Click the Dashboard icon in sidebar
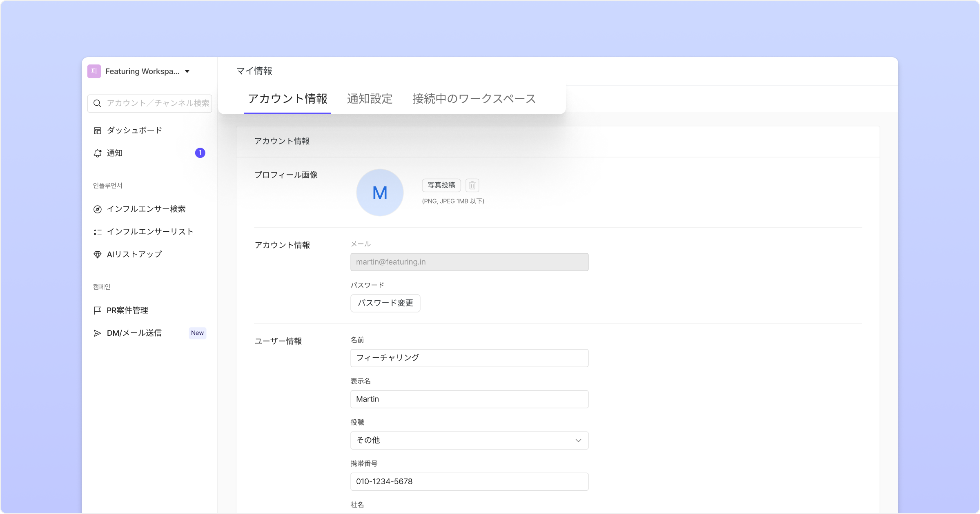Viewport: 980px width, 514px height. (x=97, y=131)
